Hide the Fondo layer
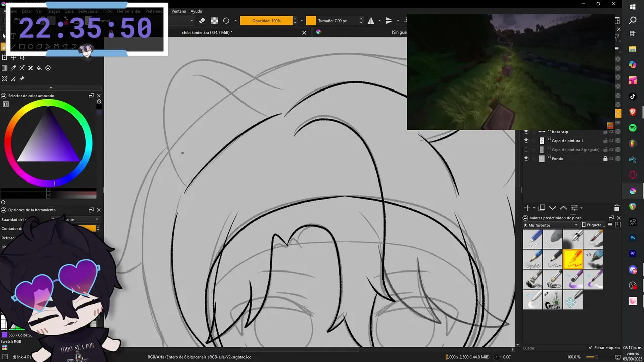The image size is (644, 362). (526, 159)
